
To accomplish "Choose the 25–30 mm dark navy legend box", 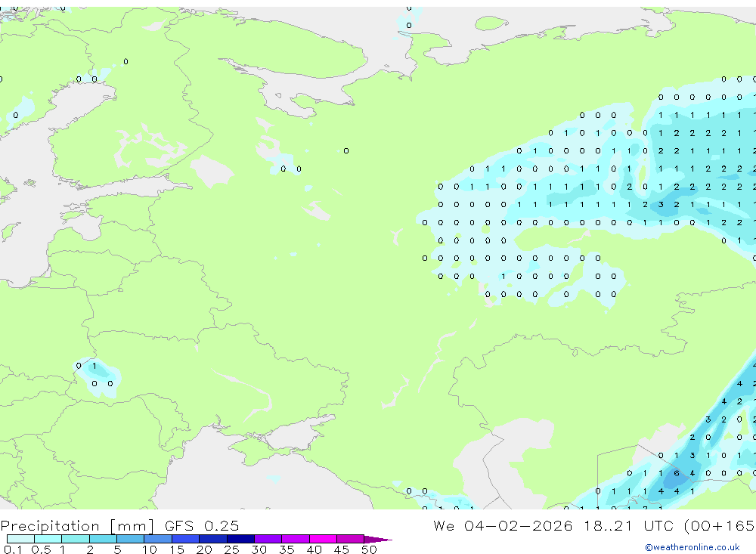I will tap(240, 539).
